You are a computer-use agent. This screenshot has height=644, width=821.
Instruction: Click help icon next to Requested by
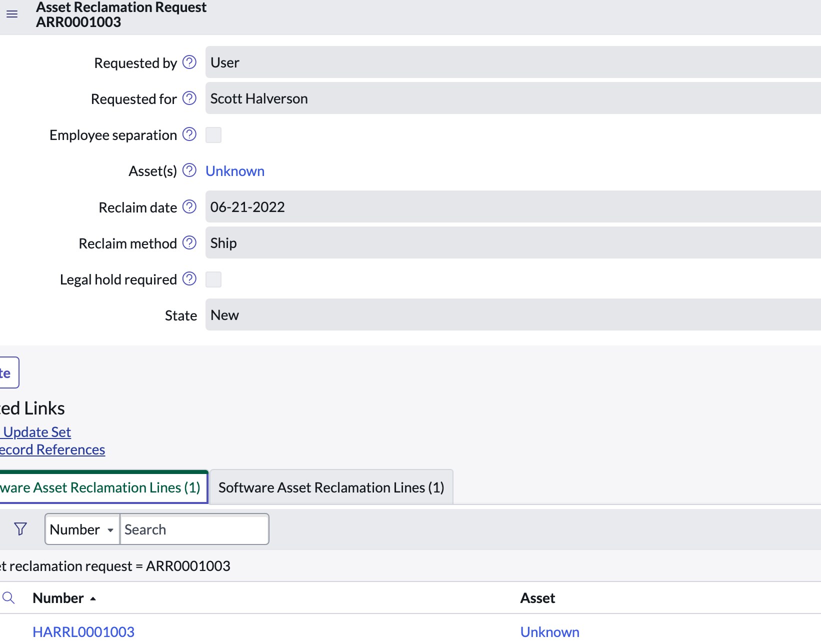[189, 62]
